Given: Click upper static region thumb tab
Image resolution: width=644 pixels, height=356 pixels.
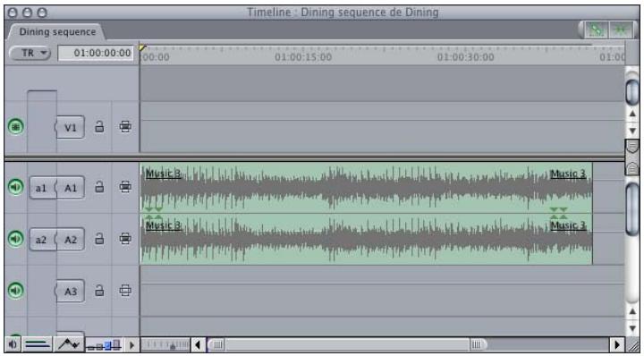Looking at the screenshot, I should (632, 147).
